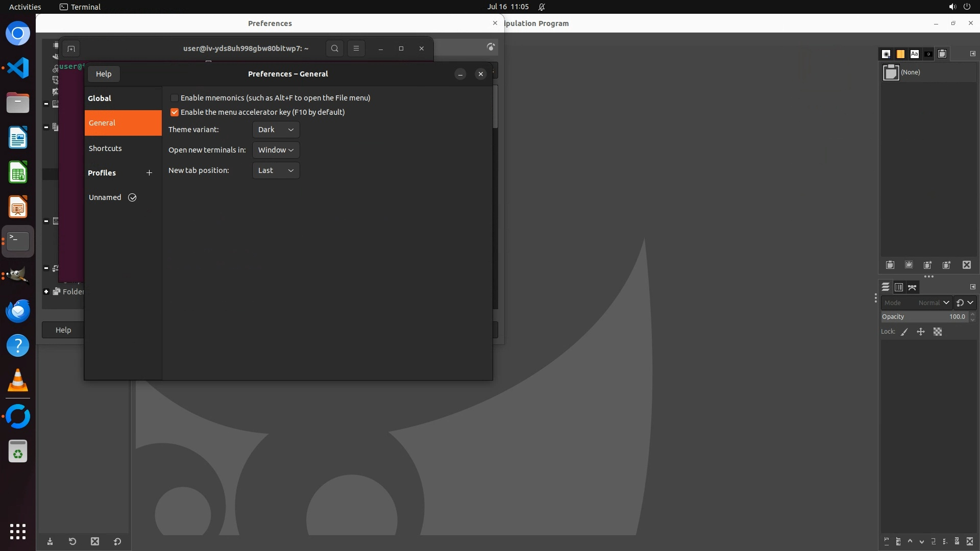Click the layer Opacity slider

coord(924,317)
